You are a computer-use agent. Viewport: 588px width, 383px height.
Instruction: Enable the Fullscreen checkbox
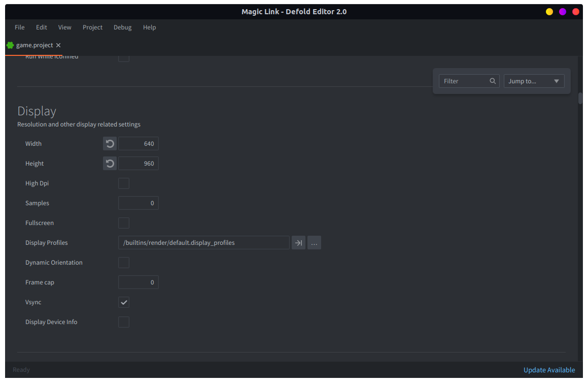coord(124,223)
